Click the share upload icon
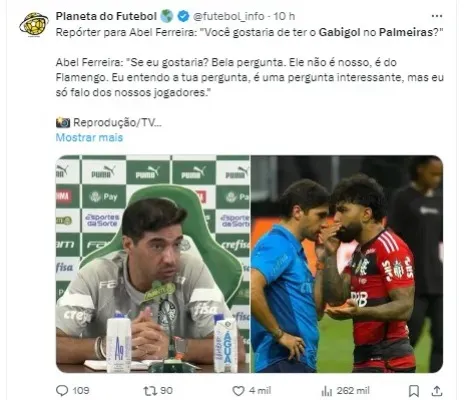The image size is (470, 400). (x=437, y=391)
